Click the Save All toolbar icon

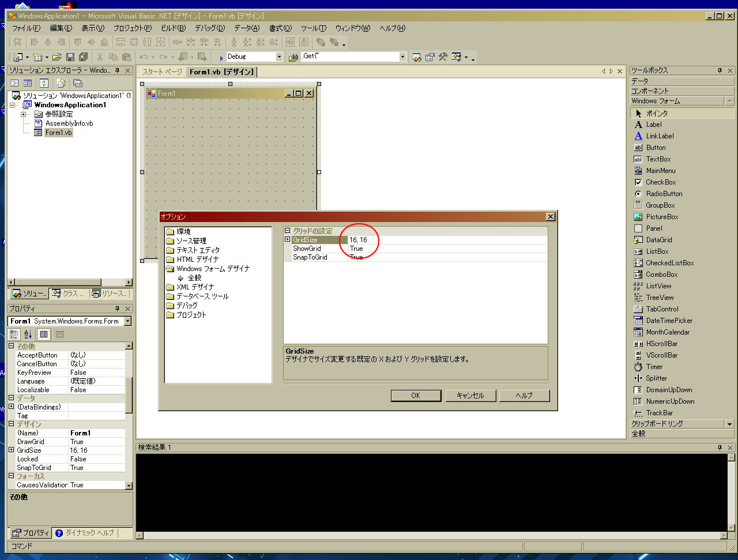point(83,57)
